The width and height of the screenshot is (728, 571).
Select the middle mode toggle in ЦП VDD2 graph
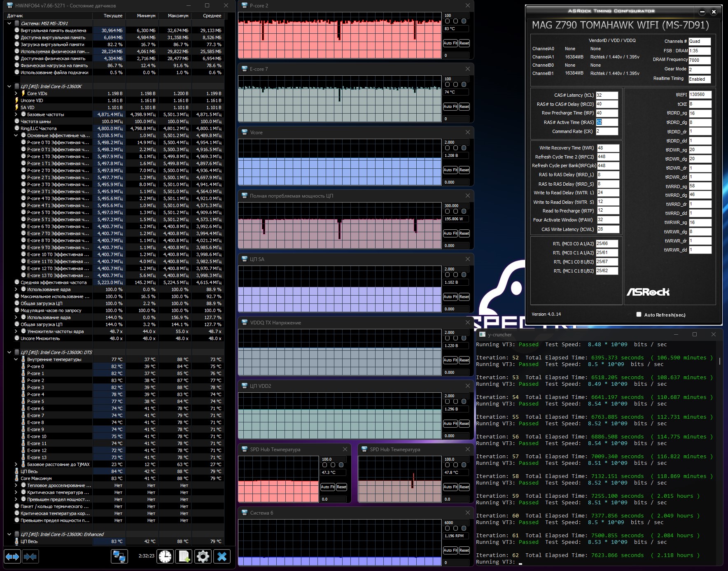455,401
